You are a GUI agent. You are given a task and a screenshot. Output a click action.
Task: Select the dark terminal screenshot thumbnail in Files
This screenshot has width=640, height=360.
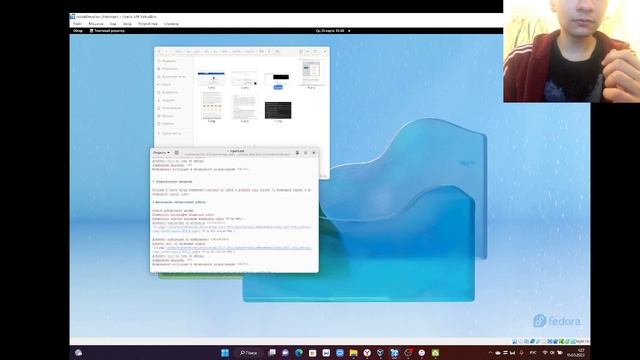point(278,110)
